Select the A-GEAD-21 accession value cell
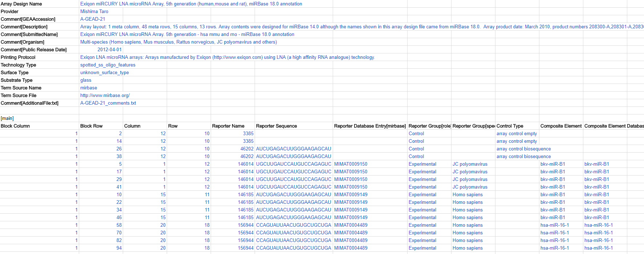The width and height of the screenshot is (644, 254). point(93,19)
